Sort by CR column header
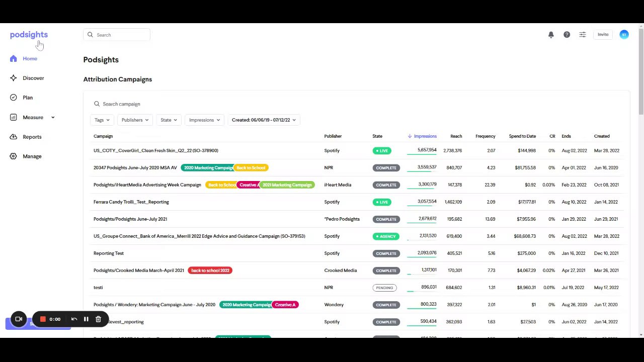 tap(552, 136)
